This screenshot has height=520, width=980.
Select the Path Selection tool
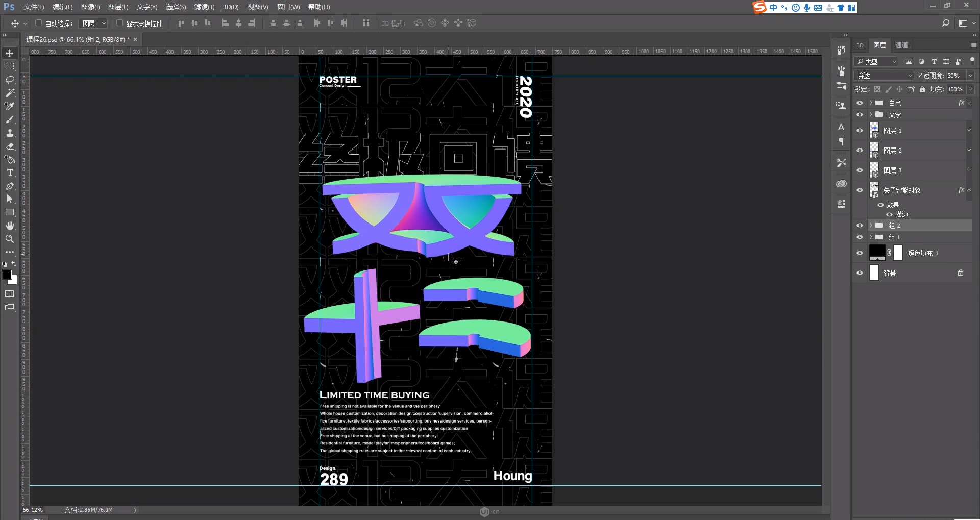tap(10, 199)
